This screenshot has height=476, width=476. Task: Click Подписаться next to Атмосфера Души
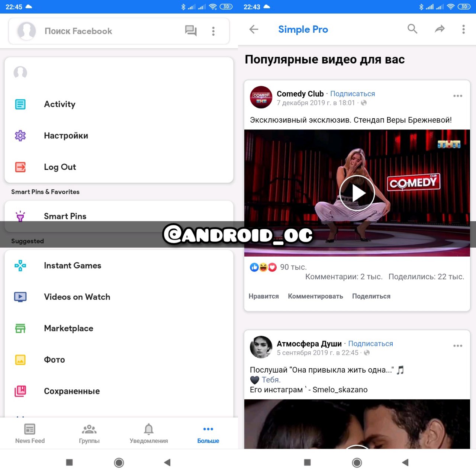coord(370,344)
